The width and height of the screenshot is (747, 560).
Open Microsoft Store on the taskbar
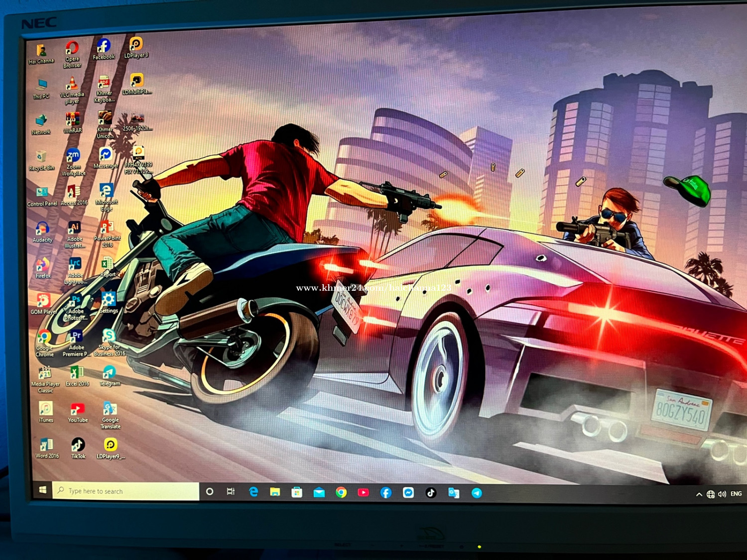tap(297, 493)
